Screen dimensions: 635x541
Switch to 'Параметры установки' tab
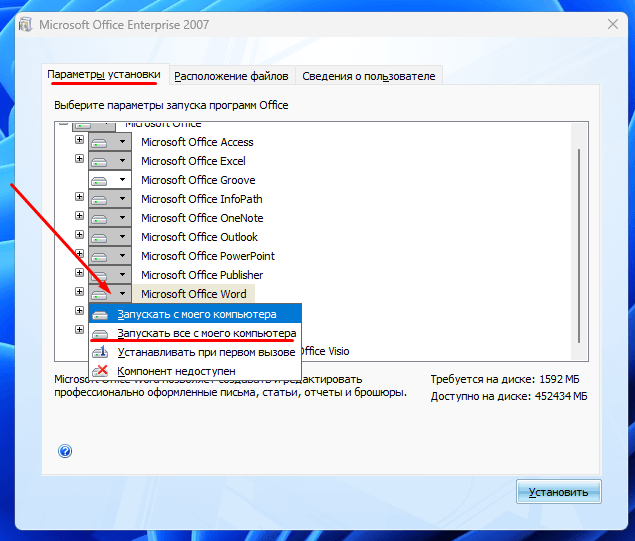click(104, 75)
